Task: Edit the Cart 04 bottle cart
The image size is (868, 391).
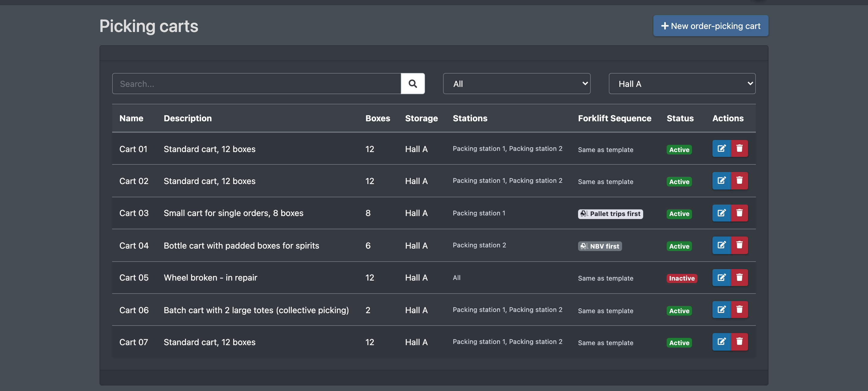Action: (722, 245)
